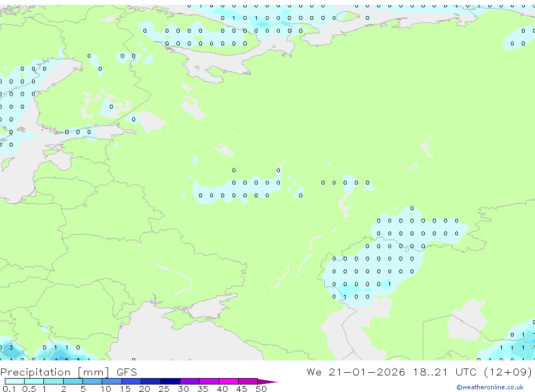Pick the 10–15 mm legend color box

112,381
